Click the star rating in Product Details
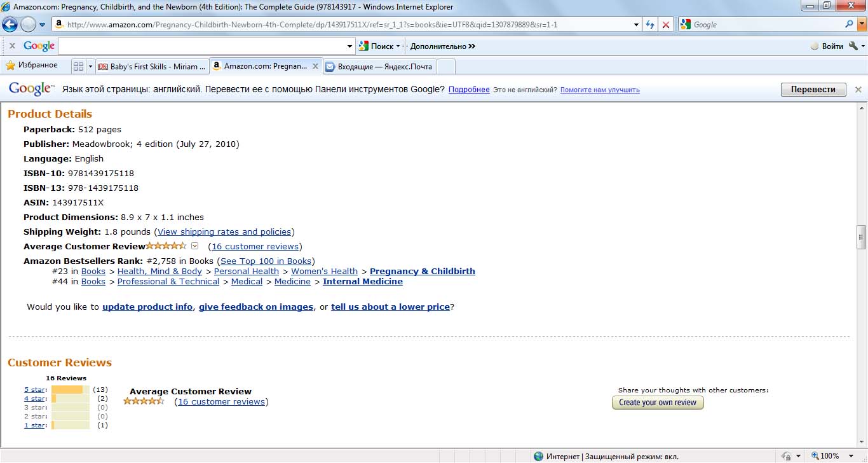The width and height of the screenshot is (868, 463). (166, 245)
